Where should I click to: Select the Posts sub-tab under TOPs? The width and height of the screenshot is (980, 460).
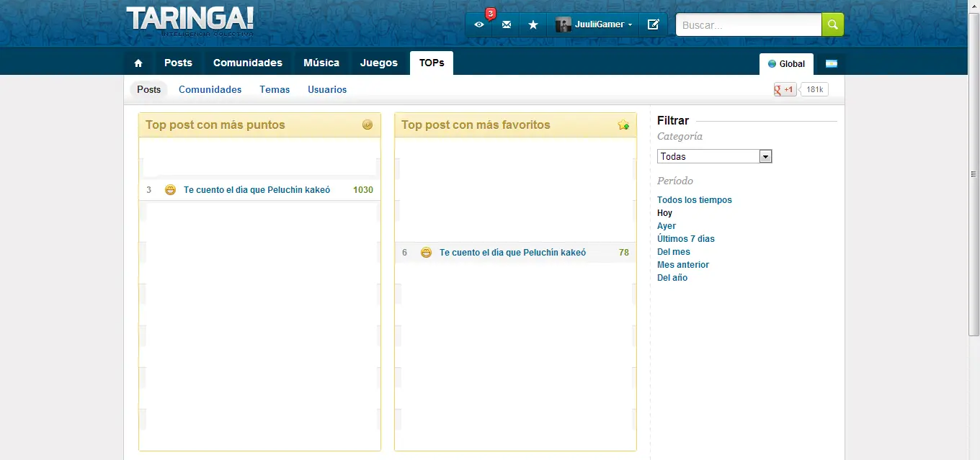coord(149,90)
